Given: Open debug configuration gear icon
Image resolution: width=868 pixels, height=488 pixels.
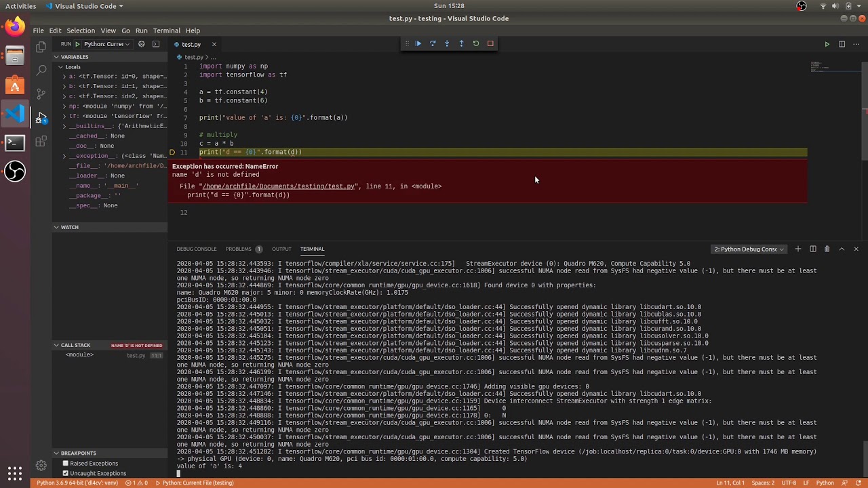Looking at the screenshot, I should [141, 44].
